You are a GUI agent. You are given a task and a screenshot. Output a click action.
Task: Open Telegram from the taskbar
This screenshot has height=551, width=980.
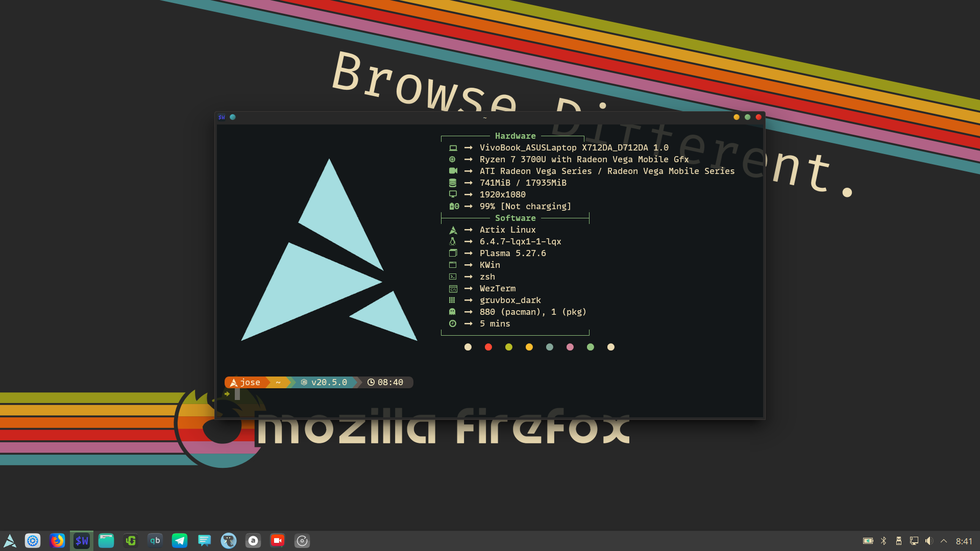(180, 541)
